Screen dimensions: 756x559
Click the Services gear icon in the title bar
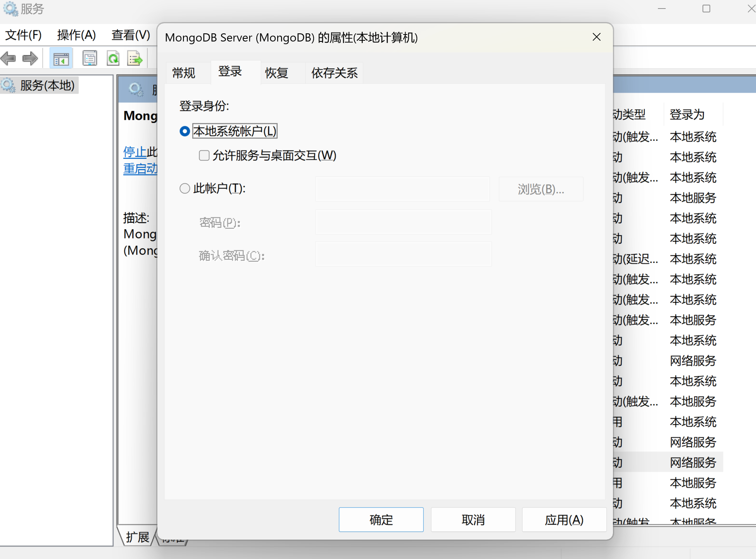pos(10,9)
